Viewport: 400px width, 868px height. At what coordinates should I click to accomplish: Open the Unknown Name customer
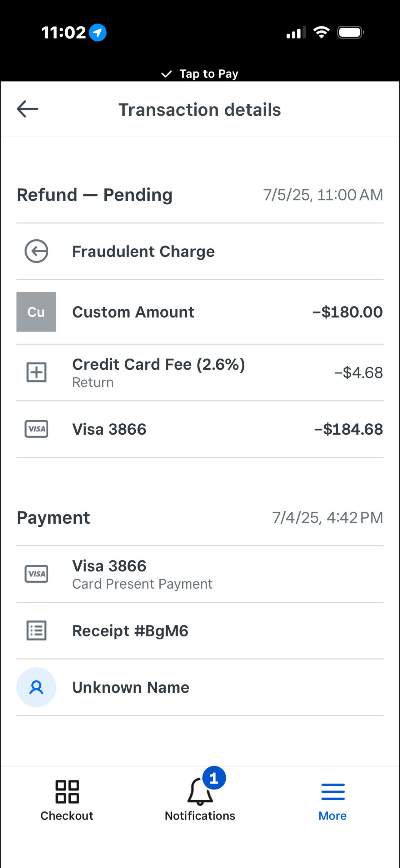pyautogui.click(x=131, y=687)
